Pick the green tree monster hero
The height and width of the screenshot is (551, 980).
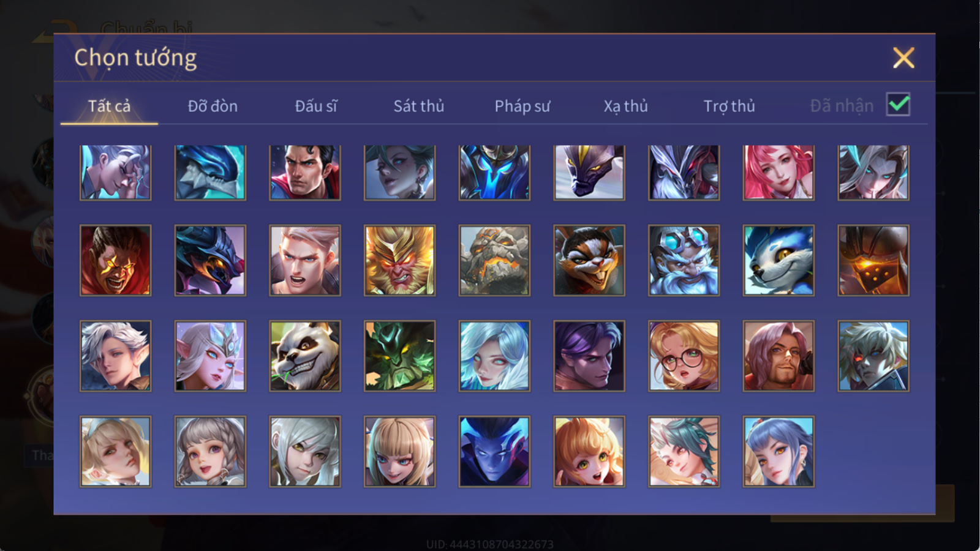coord(399,356)
